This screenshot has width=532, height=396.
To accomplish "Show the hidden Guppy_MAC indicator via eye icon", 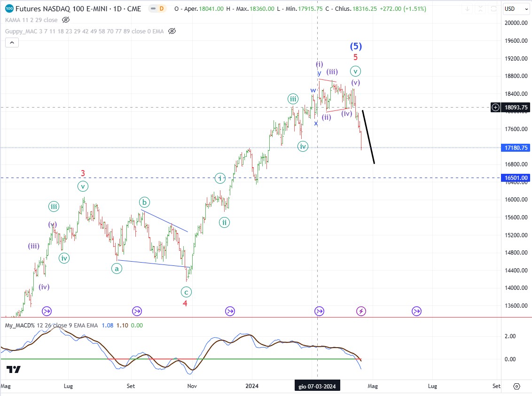I will click(x=172, y=31).
